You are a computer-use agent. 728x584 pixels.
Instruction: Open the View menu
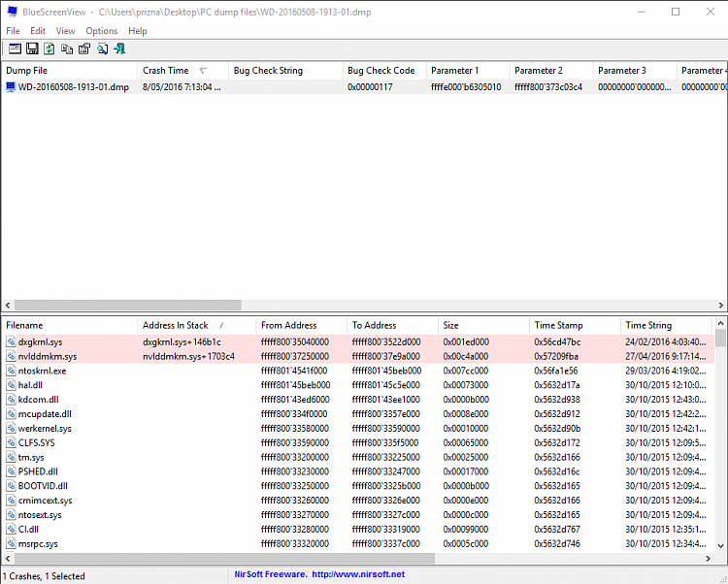(x=65, y=31)
